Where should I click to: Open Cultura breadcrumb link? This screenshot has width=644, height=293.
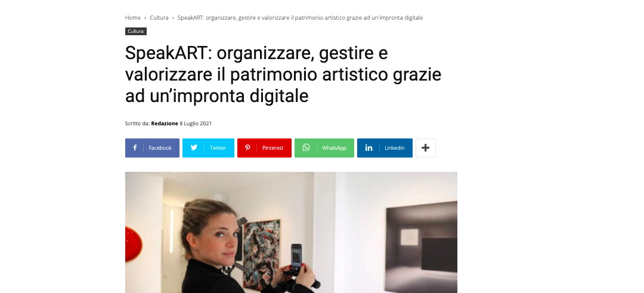tap(159, 18)
